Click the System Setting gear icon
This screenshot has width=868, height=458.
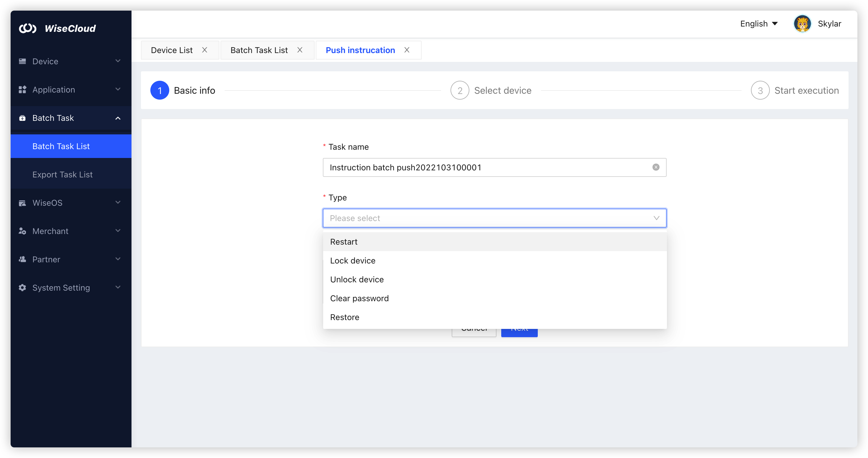[x=22, y=288]
